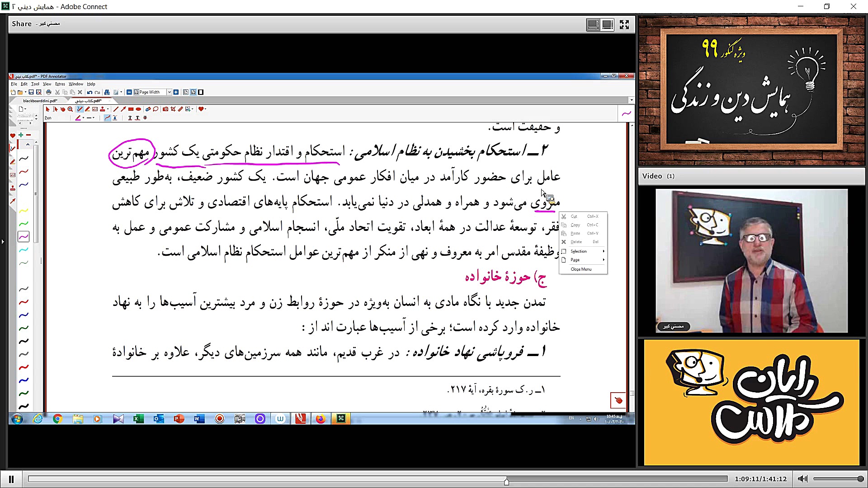Pick the Eraser tool

[148, 109]
